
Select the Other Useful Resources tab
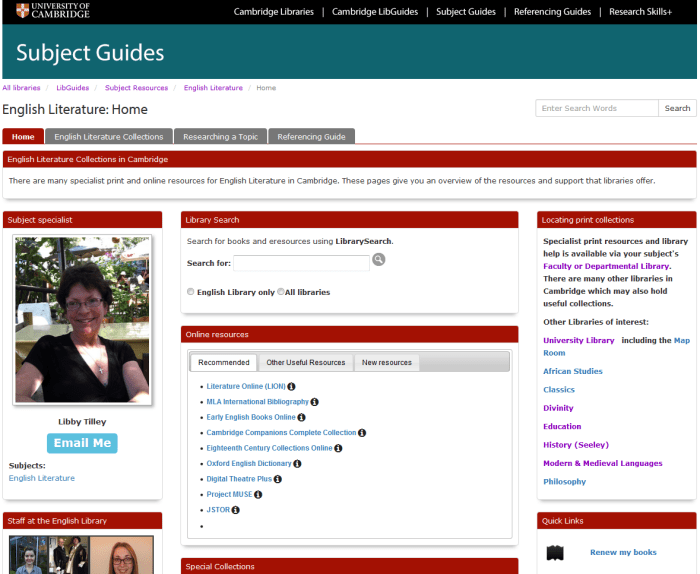[306, 362]
